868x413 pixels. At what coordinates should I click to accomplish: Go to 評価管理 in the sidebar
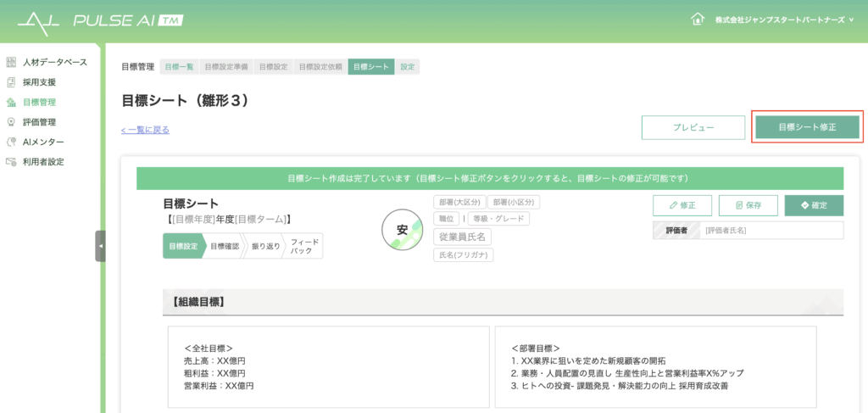pos(39,122)
